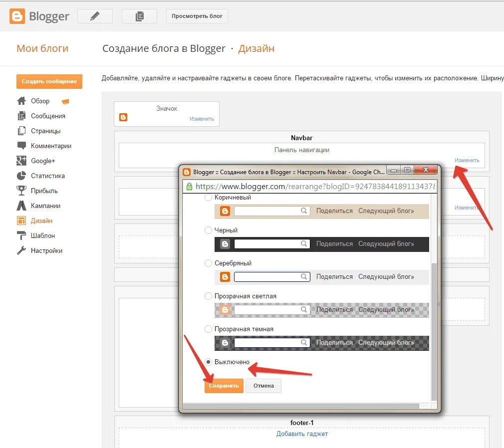
Task: Click the Обзор house icon
Action: point(21,101)
